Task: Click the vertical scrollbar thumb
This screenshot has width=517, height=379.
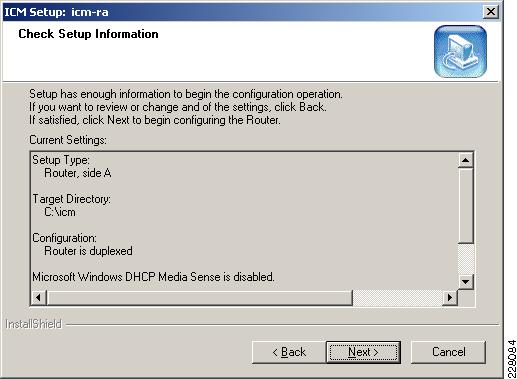Action: [465, 206]
